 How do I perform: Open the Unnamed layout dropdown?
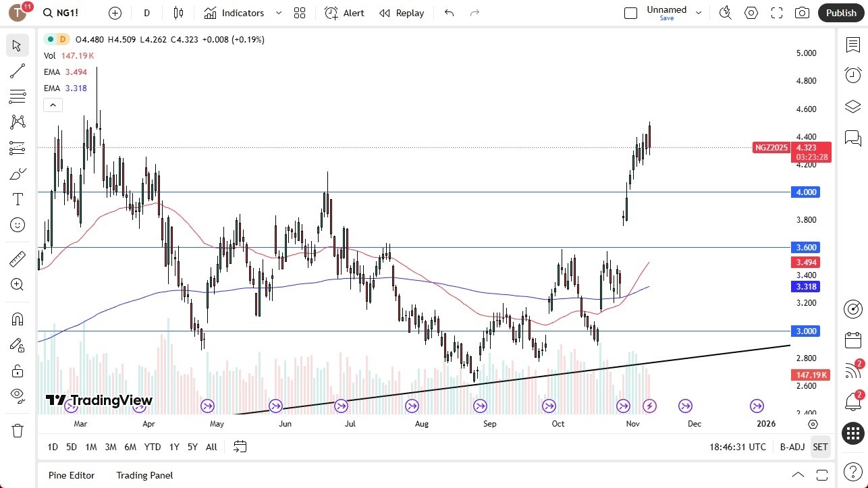pyautogui.click(x=699, y=12)
